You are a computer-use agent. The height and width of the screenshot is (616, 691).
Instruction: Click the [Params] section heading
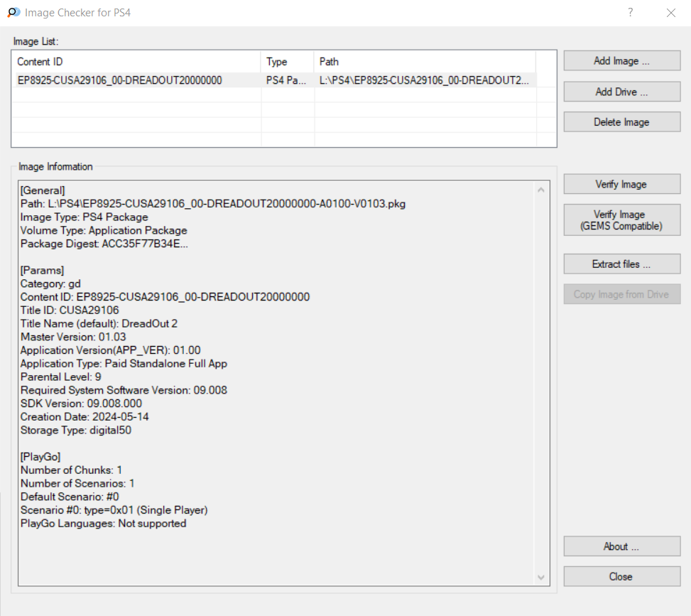[x=43, y=270]
